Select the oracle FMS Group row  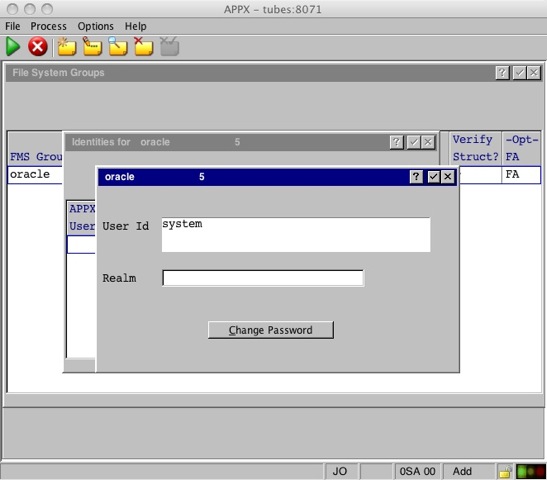pyautogui.click(x=35, y=175)
